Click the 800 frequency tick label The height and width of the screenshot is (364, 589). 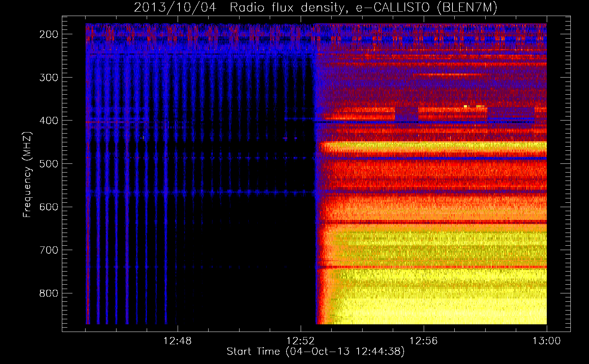tap(49, 293)
